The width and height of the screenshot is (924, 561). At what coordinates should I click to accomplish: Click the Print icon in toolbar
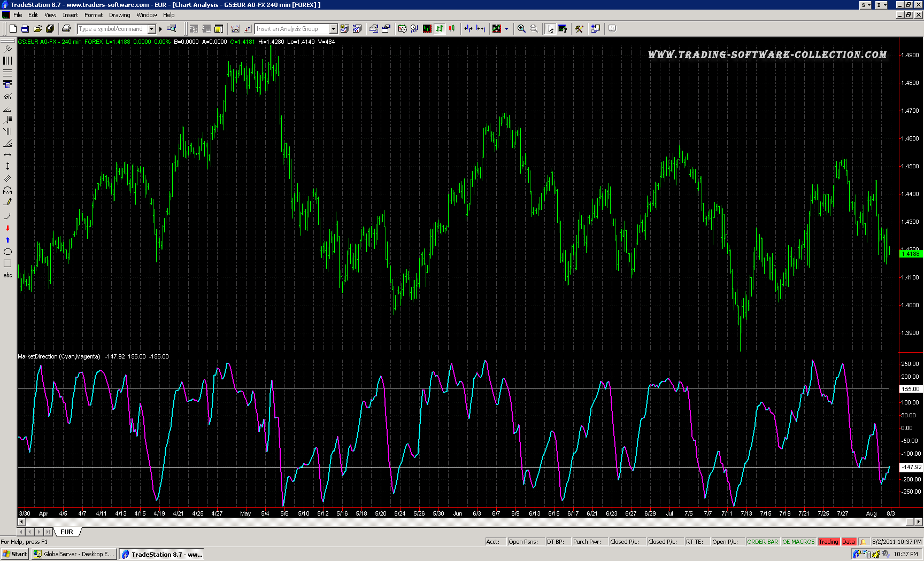(x=66, y=29)
